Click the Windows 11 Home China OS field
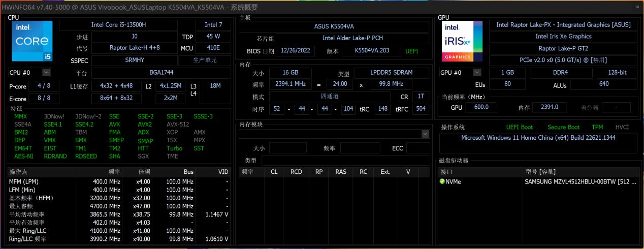This screenshot has width=644, height=249. (538, 138)
